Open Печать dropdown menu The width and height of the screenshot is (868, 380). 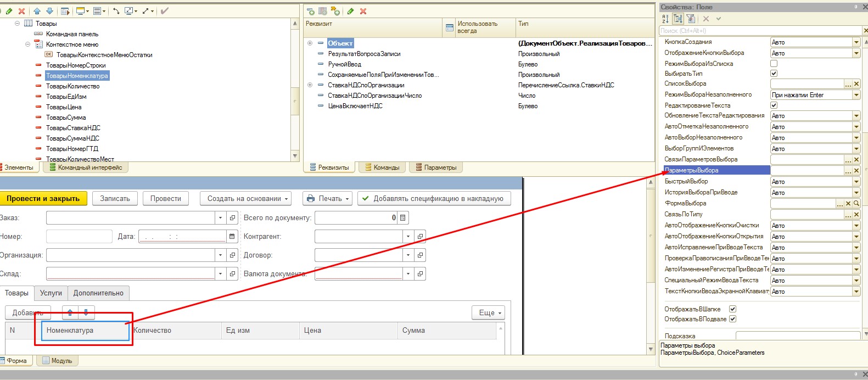pos(328,199)
